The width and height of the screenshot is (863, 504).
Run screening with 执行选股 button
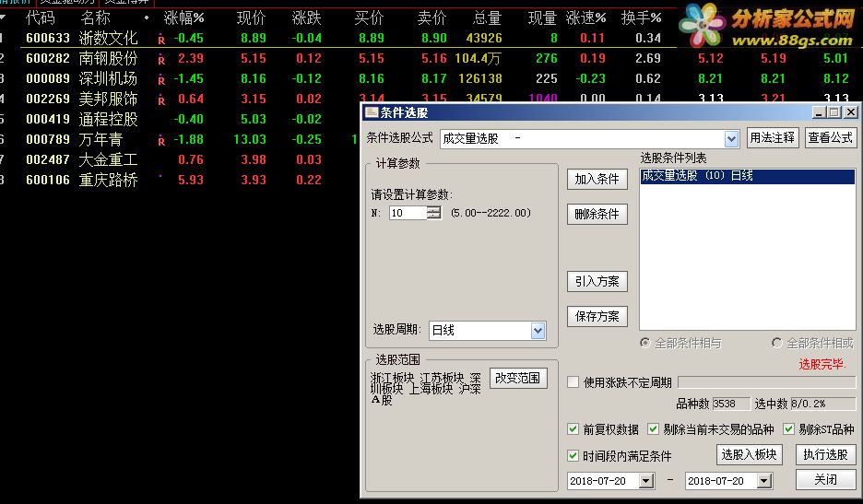pyautogui.click(x=825, y=454)
